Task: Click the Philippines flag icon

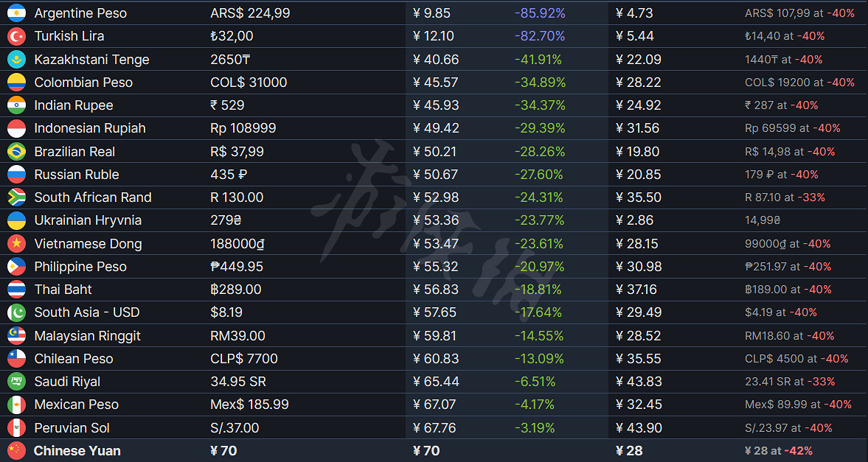Action: coord(16,267)
